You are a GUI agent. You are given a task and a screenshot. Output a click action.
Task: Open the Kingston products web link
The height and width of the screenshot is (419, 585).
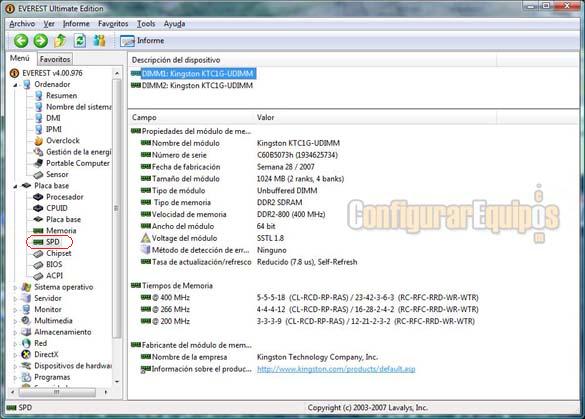(336, 369)
